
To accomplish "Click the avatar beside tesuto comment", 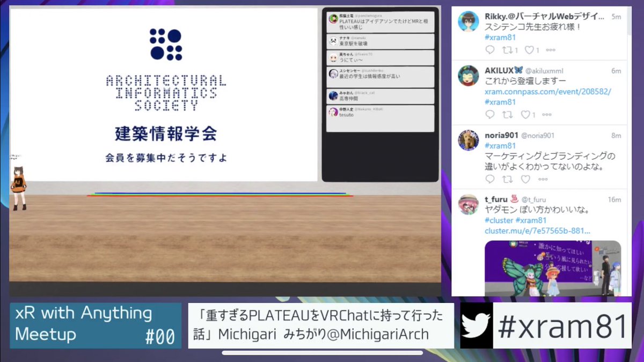I will (333, 112).
